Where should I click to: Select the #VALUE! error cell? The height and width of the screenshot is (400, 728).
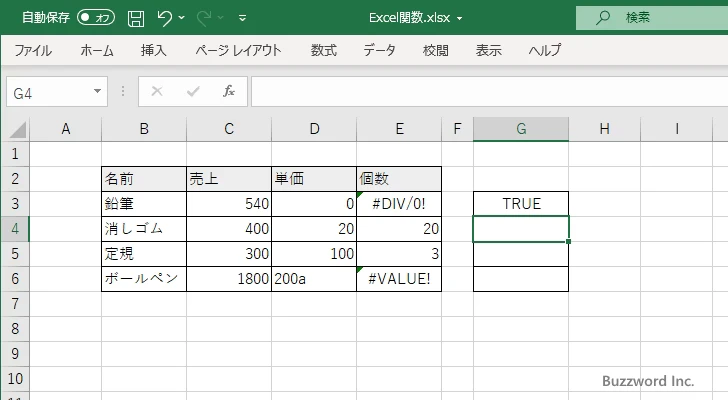tap(399, 279)
